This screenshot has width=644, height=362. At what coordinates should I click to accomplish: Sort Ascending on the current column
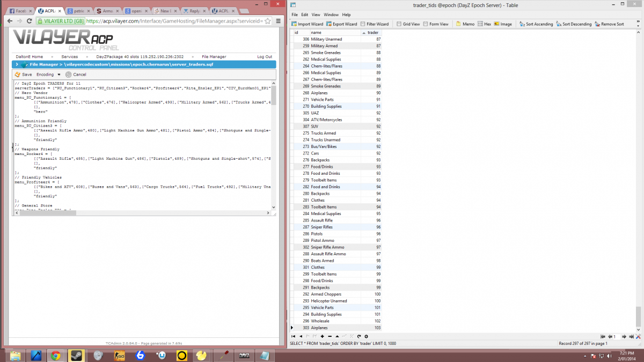[536, 24]
